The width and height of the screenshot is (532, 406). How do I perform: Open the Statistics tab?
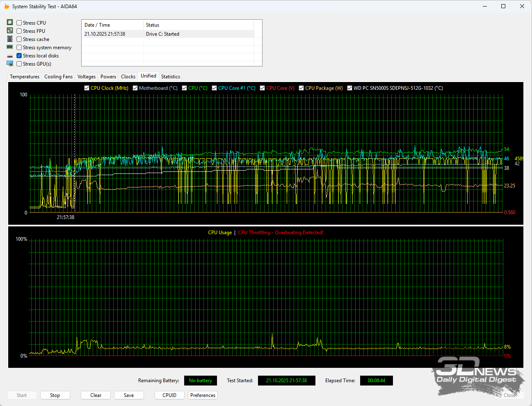tap(170, 77)
